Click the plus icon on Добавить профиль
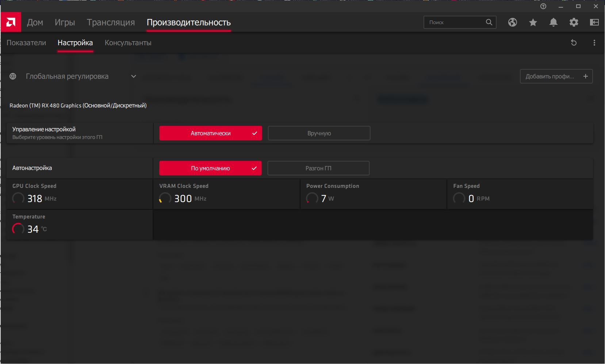Screen dimensions: 605x364 pyautogui.click(x=586, y=76)
